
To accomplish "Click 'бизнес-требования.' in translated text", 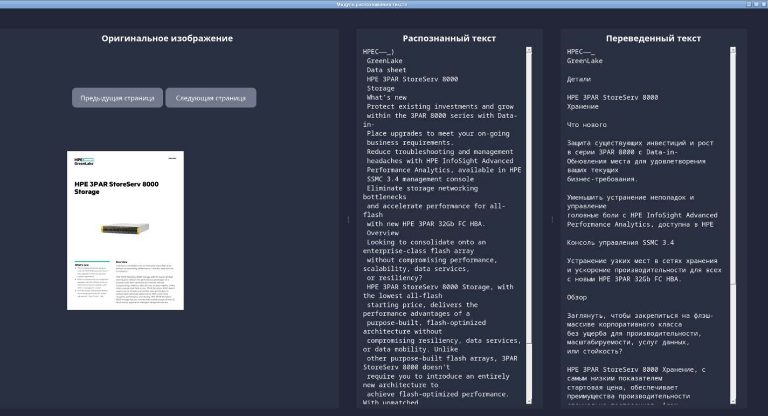I will 602,179.
